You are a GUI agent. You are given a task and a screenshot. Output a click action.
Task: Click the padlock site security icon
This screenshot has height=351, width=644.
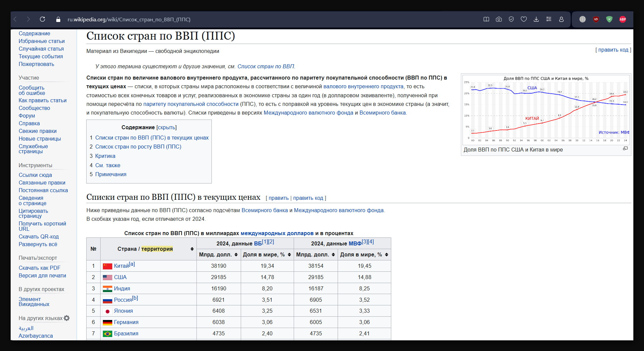pyautogui.click(x=58, y=20)
